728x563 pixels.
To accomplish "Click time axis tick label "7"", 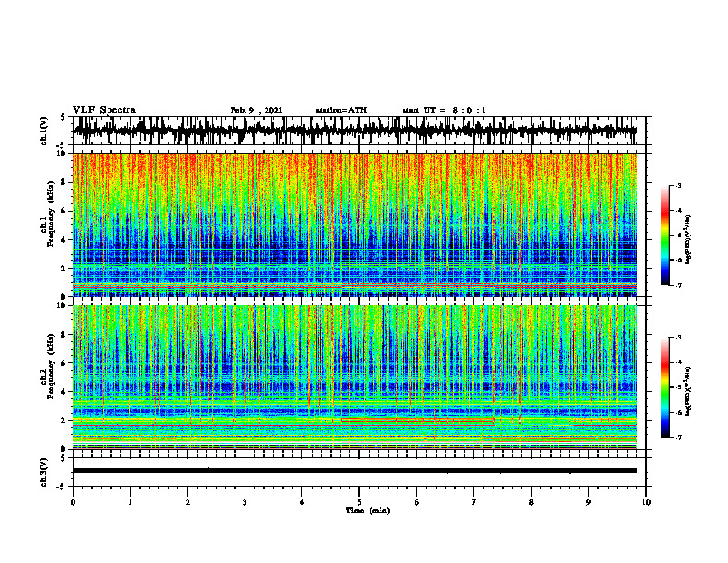I will pos(474,502).
